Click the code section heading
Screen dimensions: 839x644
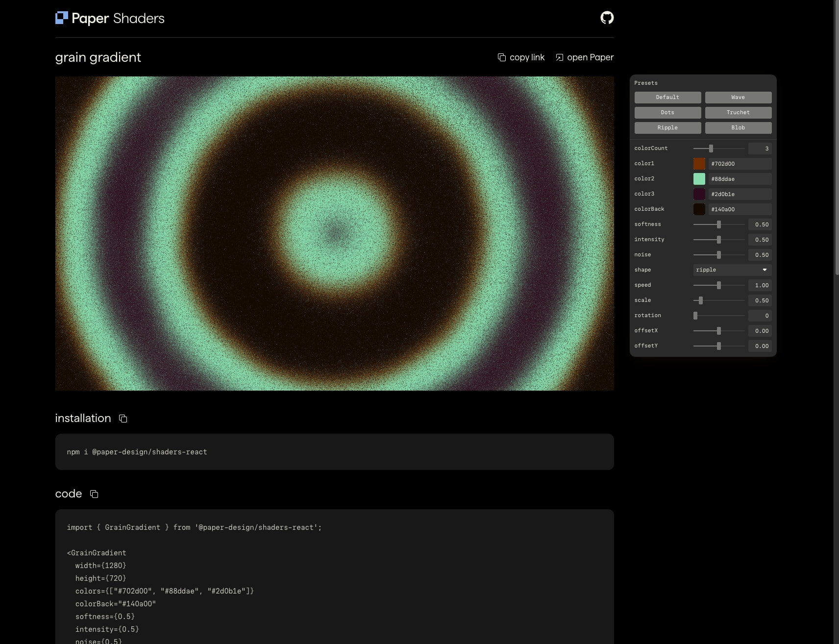tap(69, 494)
